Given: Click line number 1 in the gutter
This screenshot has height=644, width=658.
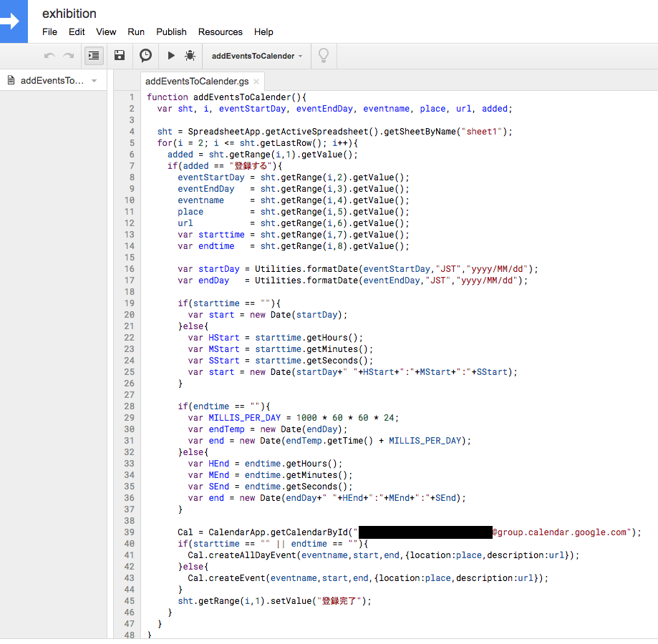Looking at the screenshot, I should point(132,97).
